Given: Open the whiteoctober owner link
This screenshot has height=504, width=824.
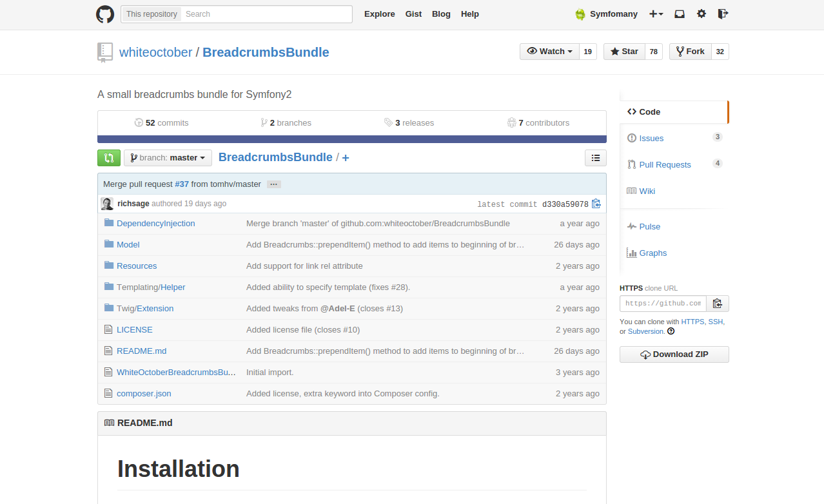Looking at the screenshot, I should click(156, 52).
